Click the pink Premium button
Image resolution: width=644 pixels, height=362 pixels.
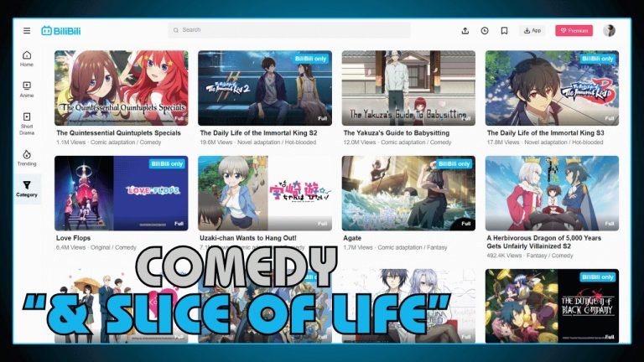coord(574,31)
